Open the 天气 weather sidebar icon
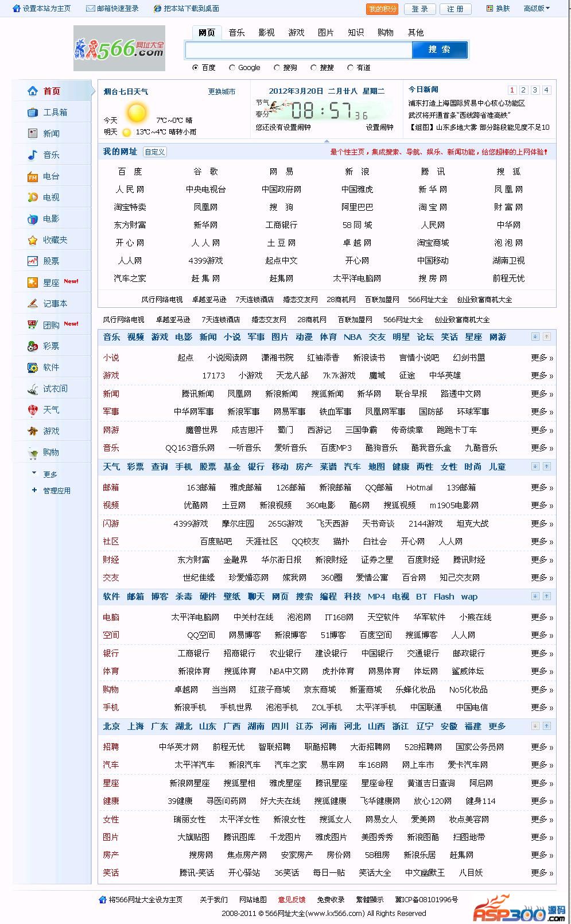 click(x=33, y=409)
